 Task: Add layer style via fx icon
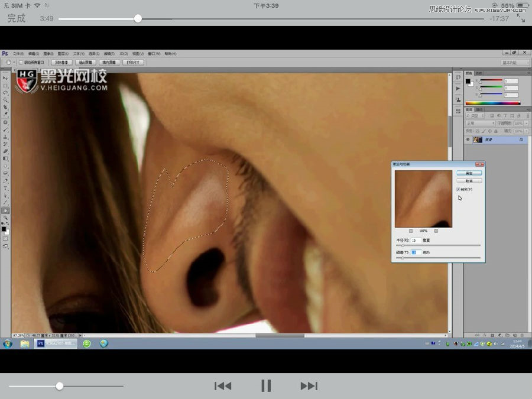[485, 335]
